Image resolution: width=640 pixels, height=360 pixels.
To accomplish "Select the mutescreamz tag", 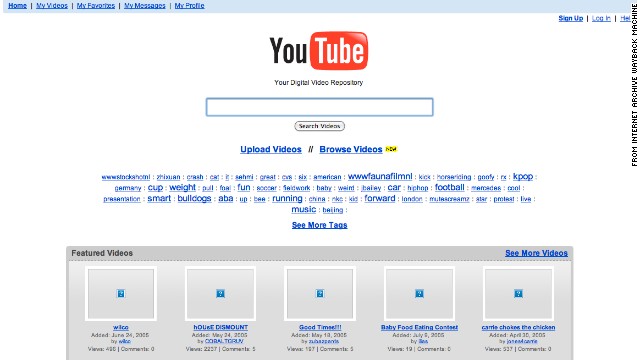I will coord(449,199).
